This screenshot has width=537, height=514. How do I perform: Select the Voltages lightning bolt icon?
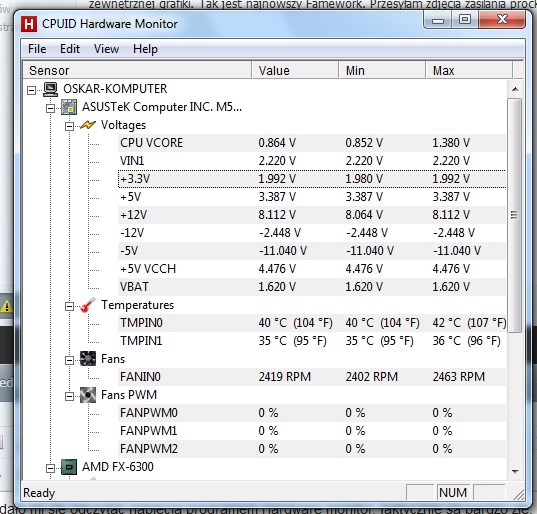pos(88,125)
